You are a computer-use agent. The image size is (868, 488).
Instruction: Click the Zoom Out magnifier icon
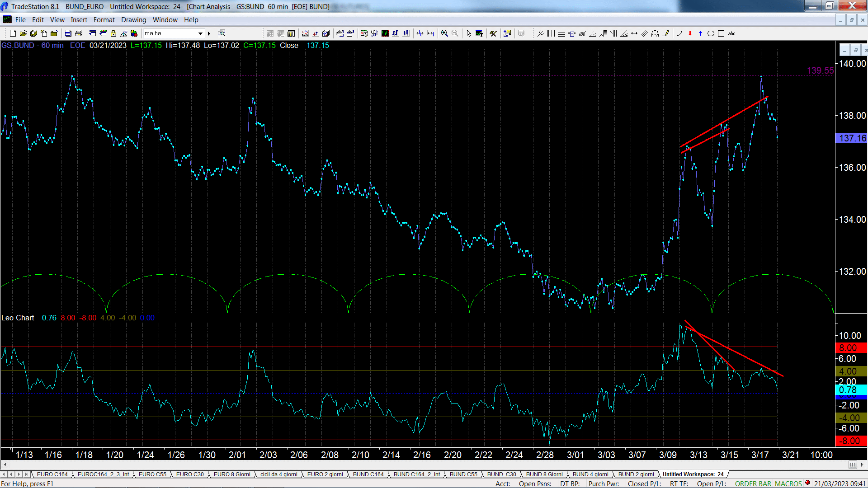(455, 33)
